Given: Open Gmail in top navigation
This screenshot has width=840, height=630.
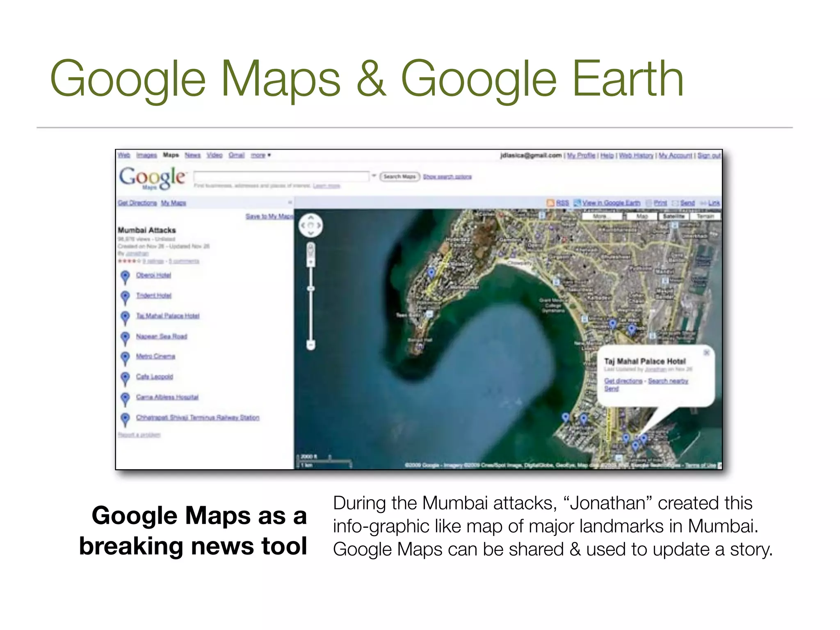Looking at the screenshot, I should point(237,155).
